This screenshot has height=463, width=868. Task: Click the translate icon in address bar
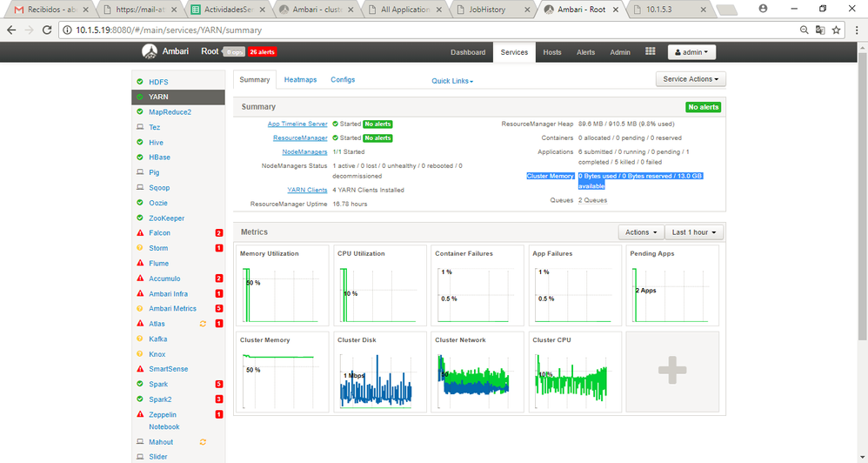820,30
